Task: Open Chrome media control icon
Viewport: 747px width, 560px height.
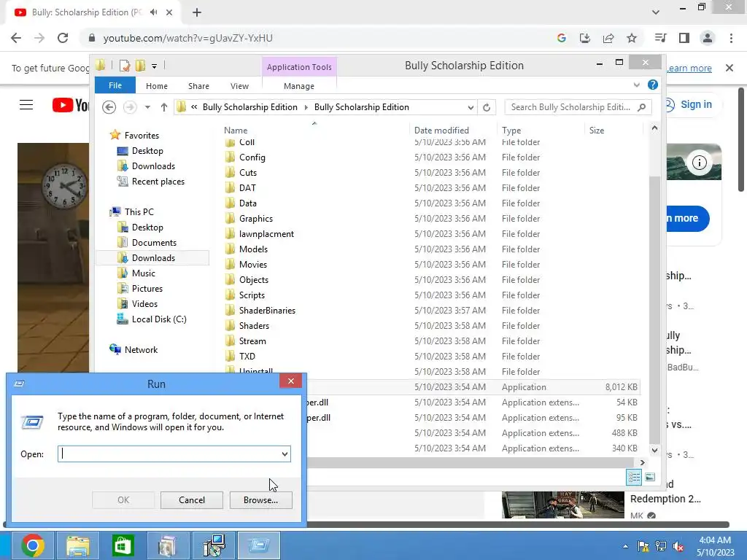Action: point(660,38)
